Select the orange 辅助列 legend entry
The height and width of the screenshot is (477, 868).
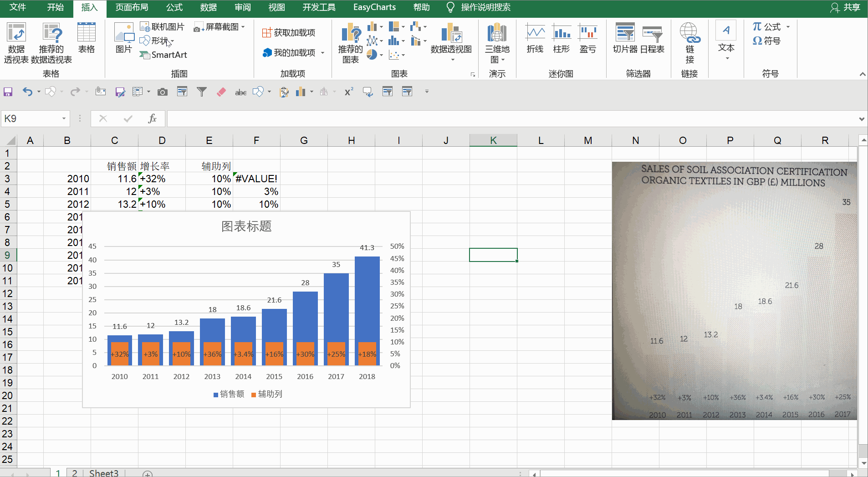(x=267, y=394)
